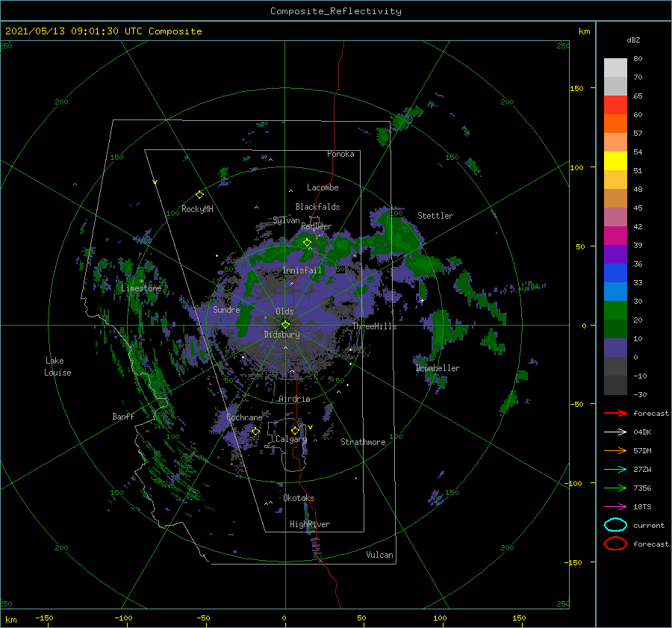
Task: Select the light blue 30-33 dBZ swatch
Action: 615,291
